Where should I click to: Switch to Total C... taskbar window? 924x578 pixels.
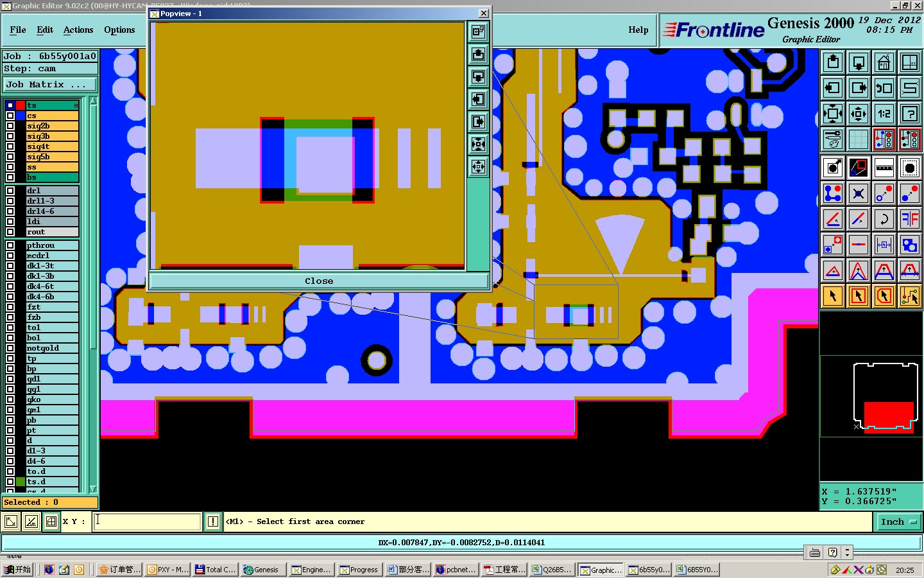215,570
